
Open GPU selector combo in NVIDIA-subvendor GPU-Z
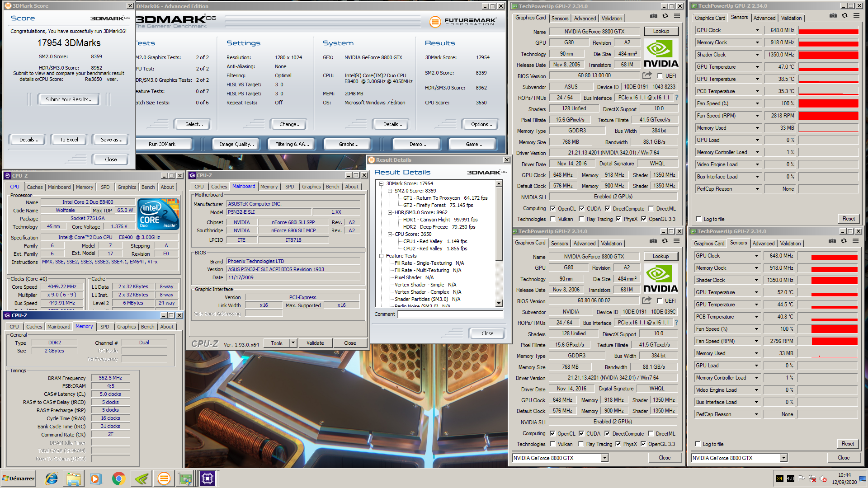(x=560, y=458)
